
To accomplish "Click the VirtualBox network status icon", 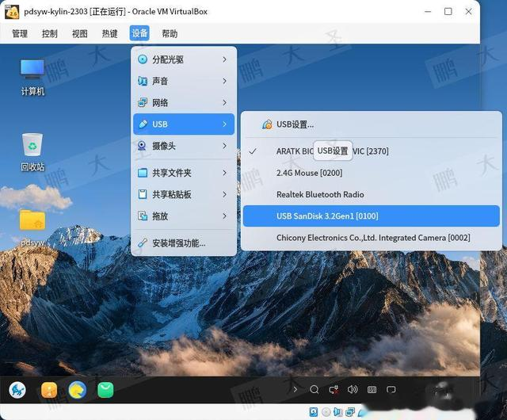I will click(x=350, y=412).
